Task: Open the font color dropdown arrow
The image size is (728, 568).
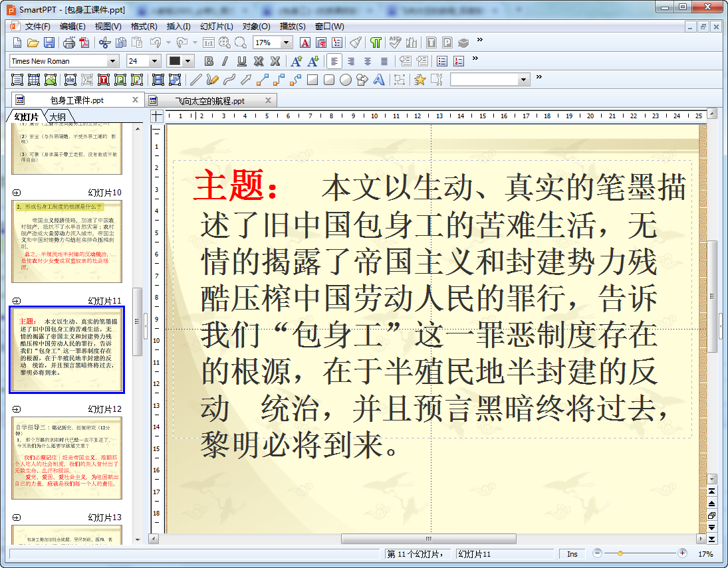Action: point(187,61)
